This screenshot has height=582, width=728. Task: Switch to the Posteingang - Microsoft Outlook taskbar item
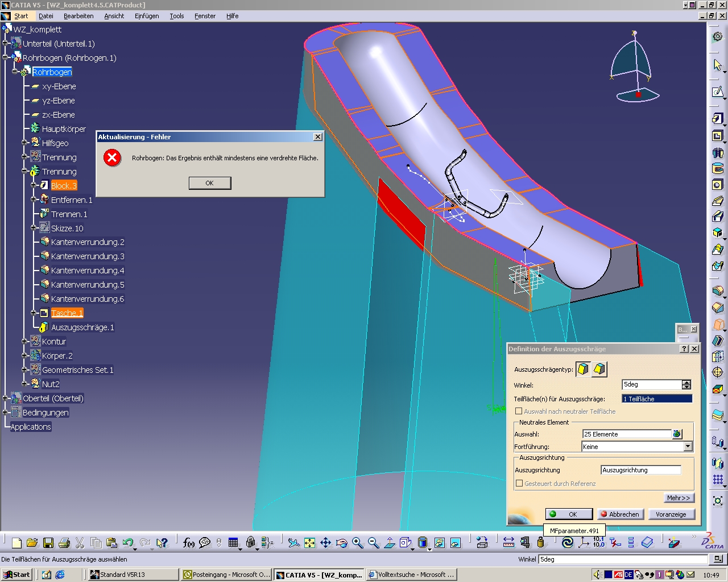[227, 575]
